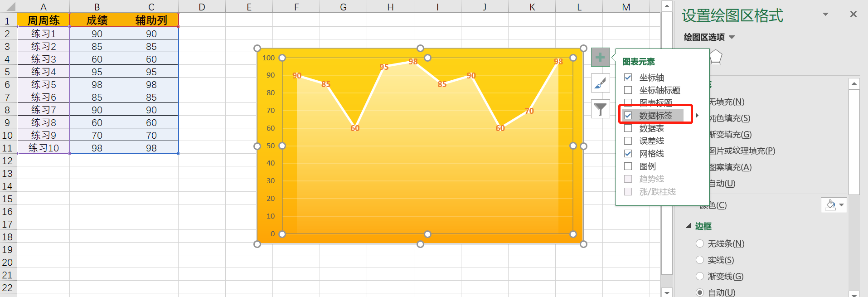Select column D header
This screenshot has width=868, height=297.
[202, 7]
